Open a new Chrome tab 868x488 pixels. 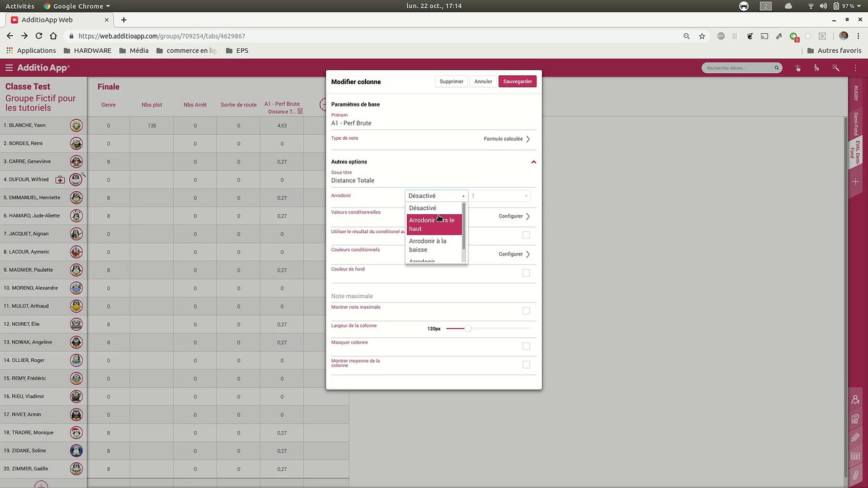(x=123, y=20)
